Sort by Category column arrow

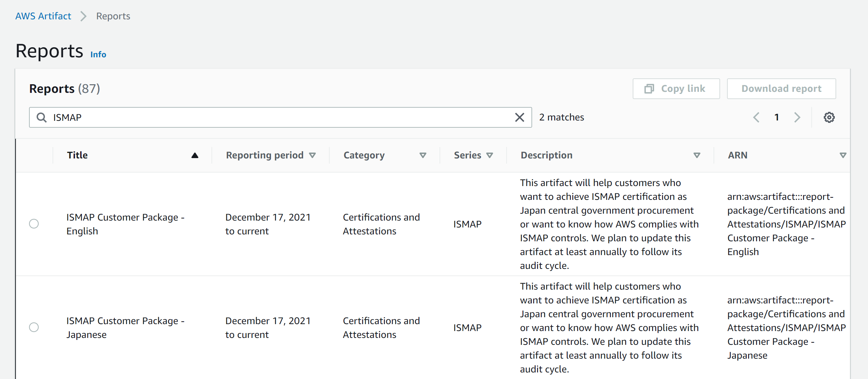(423, 155)
